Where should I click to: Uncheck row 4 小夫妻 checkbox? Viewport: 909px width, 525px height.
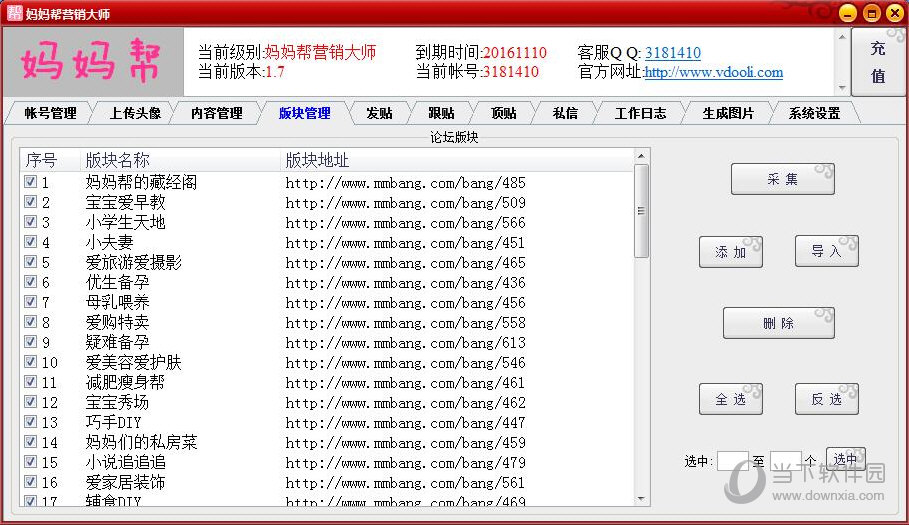tap(31, 242)
